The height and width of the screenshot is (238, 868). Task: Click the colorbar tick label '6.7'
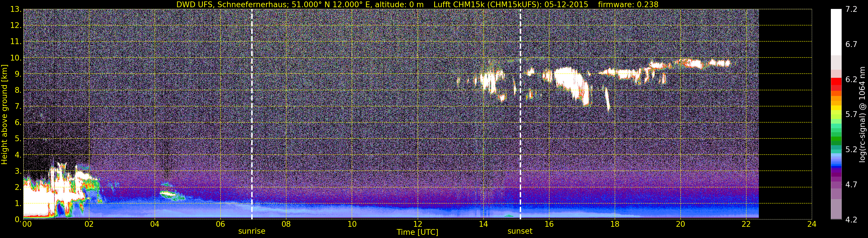[x=851, y=44]
